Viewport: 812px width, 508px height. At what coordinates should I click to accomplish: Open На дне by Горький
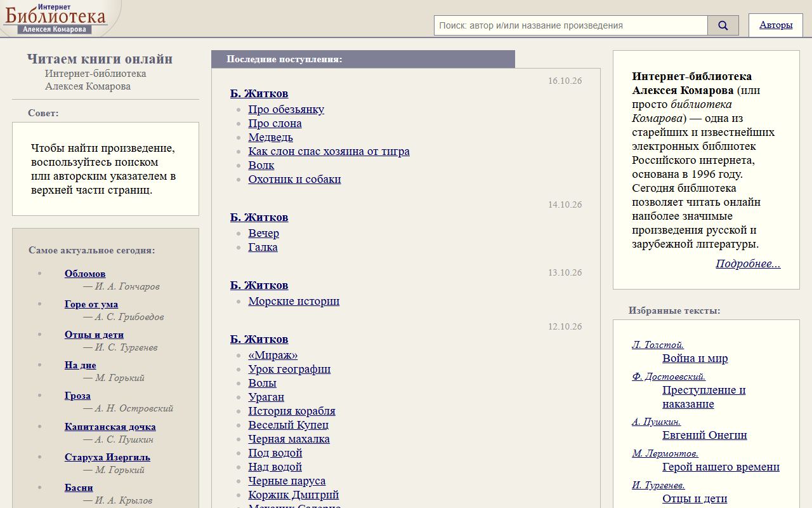pyautogui.click(x=81, y=365)
